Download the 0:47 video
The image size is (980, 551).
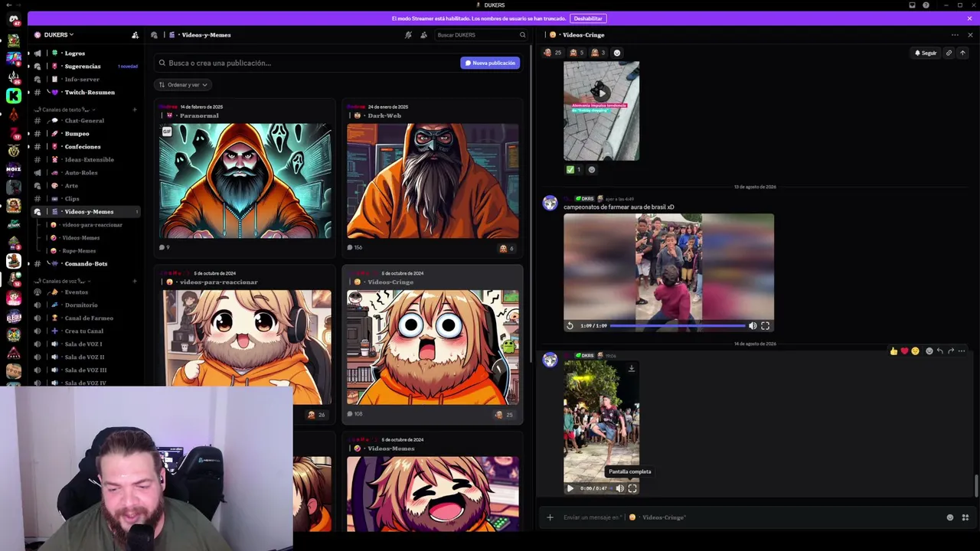[631, 369]
